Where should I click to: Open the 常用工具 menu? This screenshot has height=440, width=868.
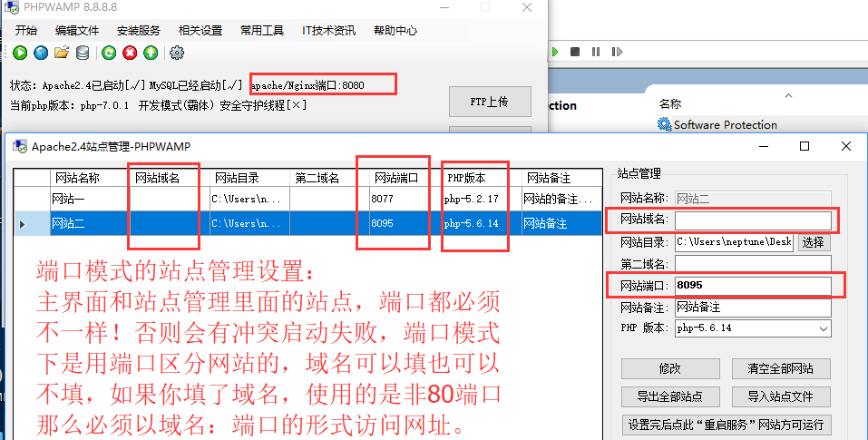(262, 31)
